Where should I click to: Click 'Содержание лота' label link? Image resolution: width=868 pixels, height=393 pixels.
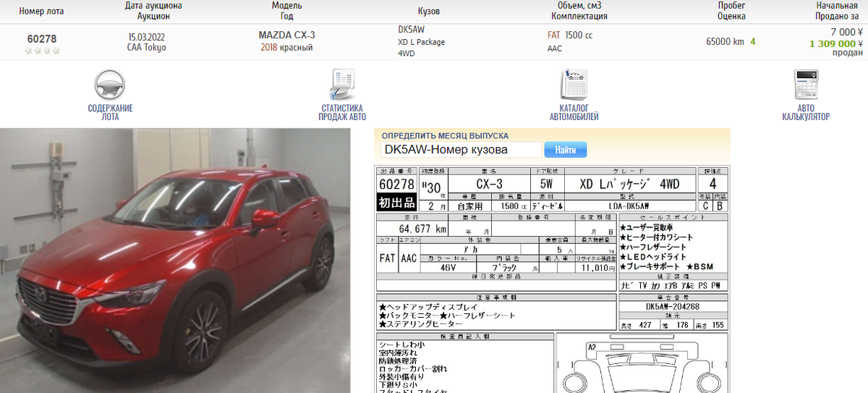[111, 112]
